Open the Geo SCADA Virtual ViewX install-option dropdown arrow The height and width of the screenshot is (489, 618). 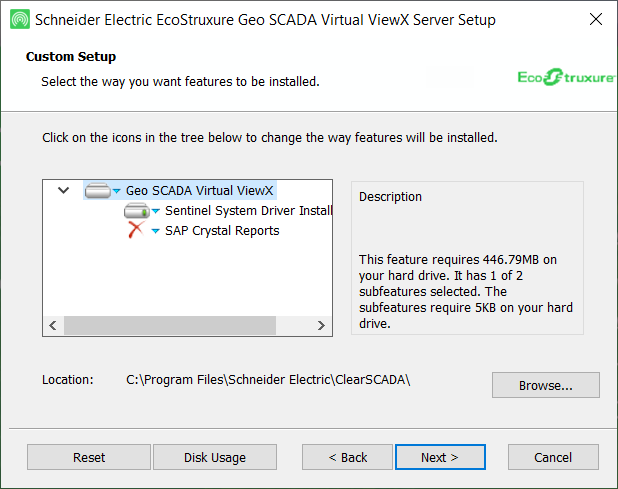(x=117, y=191)
